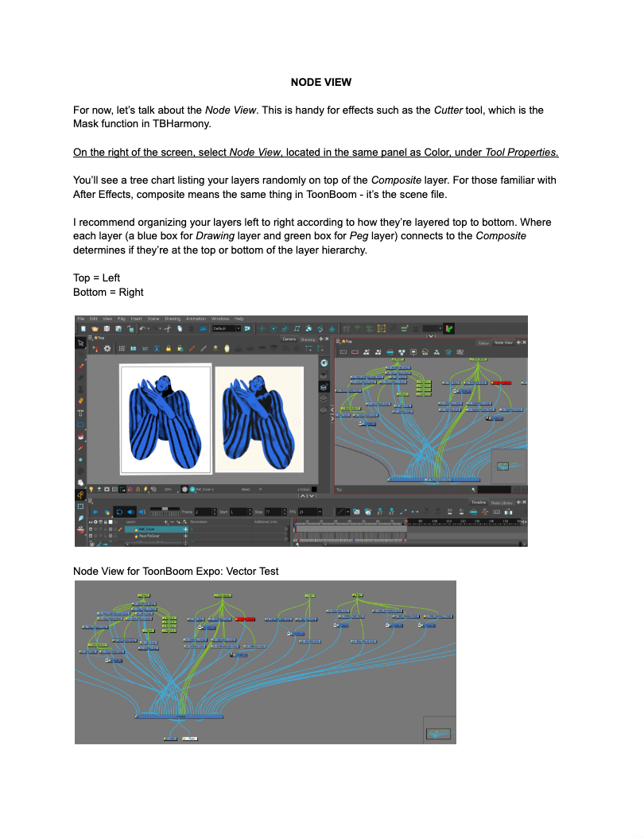Click the Composite node at bottom of Node View
Image resolution: width=644 pixels, height=838 pixels.
434,480
